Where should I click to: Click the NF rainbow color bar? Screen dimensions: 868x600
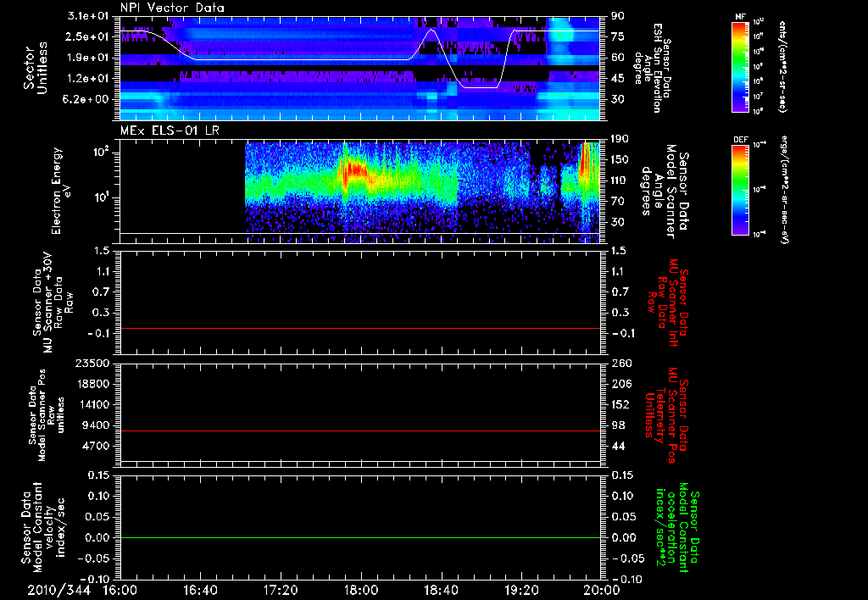point(741,66)
